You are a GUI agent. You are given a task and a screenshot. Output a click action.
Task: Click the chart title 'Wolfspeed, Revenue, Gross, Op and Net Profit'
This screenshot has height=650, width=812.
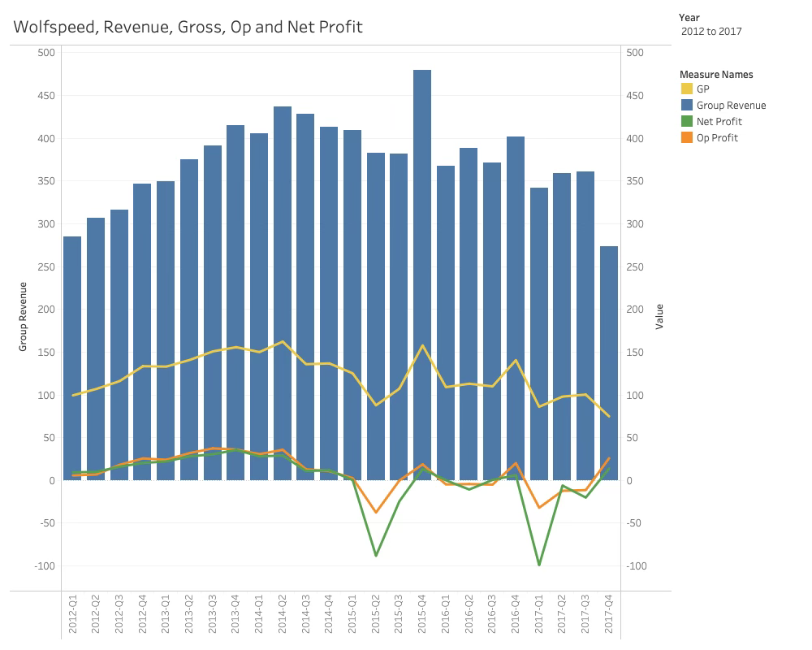click(188, 27)
